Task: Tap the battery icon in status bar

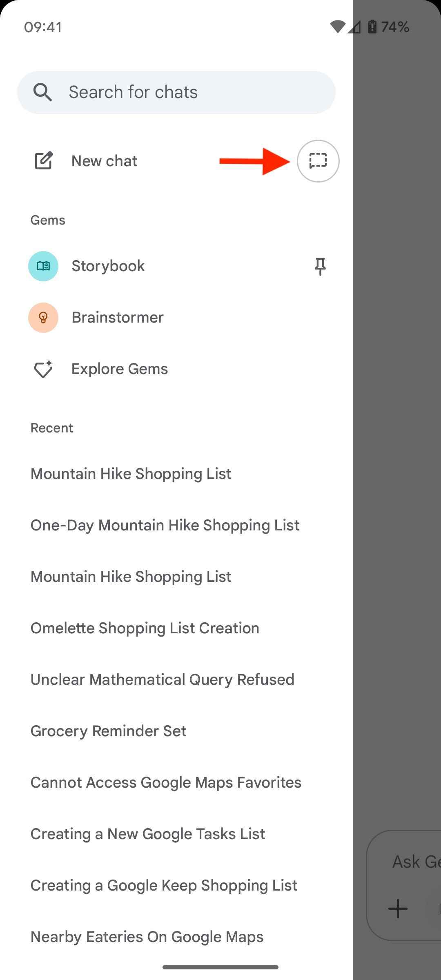Action: [372, 27]
